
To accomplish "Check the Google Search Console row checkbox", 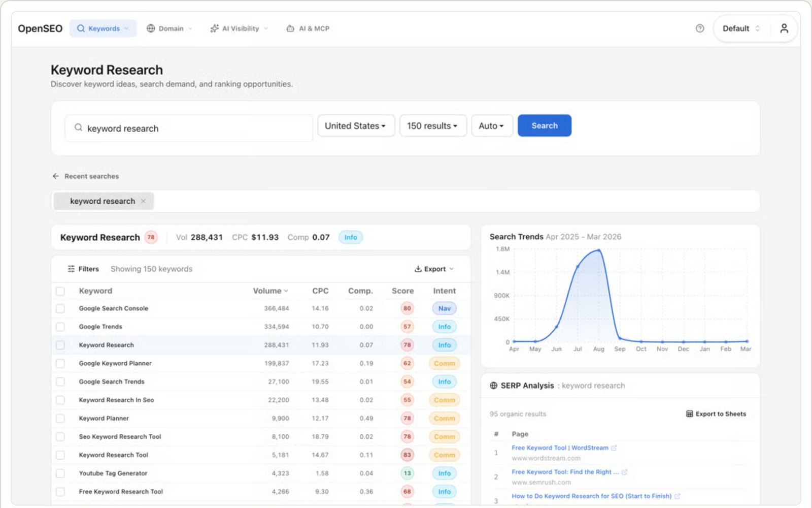I will point(60,308).
